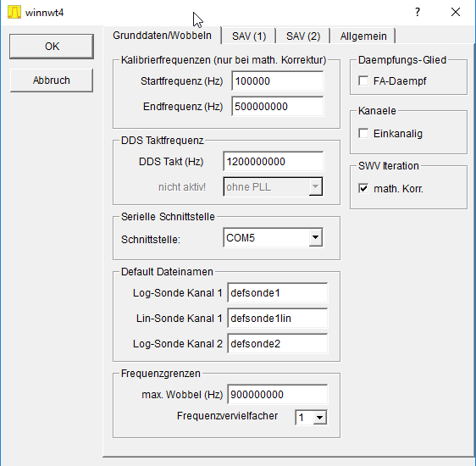Screen dimensions: 476x466
Task: Click the 'SWV Iteration' group title
Action: pyautogui.click(x=389, y=166)
